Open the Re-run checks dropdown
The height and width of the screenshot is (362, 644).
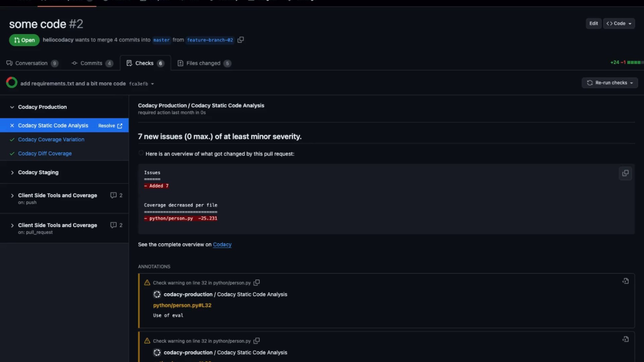coord(610,83)
